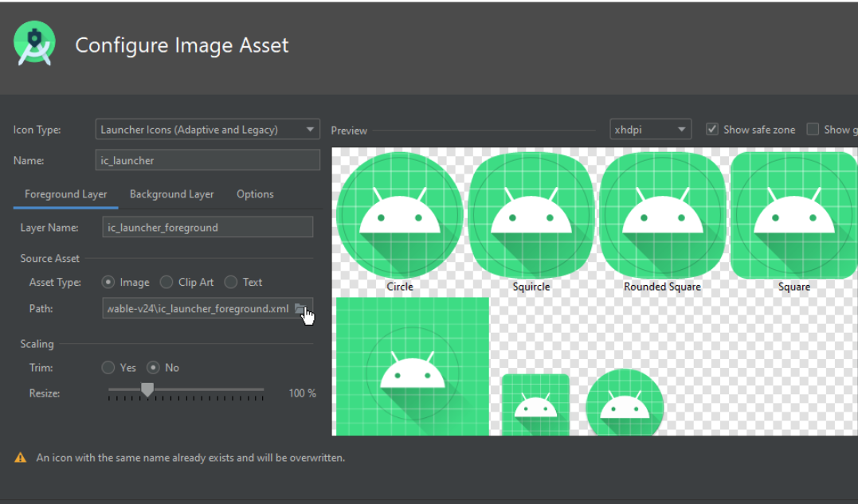The height and width of the screenshot is (504, 858).
Task: Click the small legacy square icon preview
Action: point(535,404)
